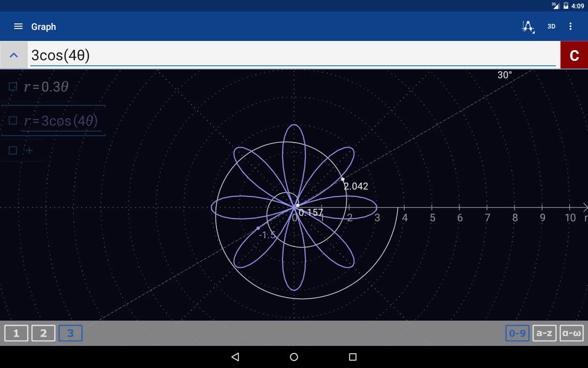Image resolution: width=588 pixels, height=368 pixels.
Task: Clear input with the red C button
Action: coord(574,55)
